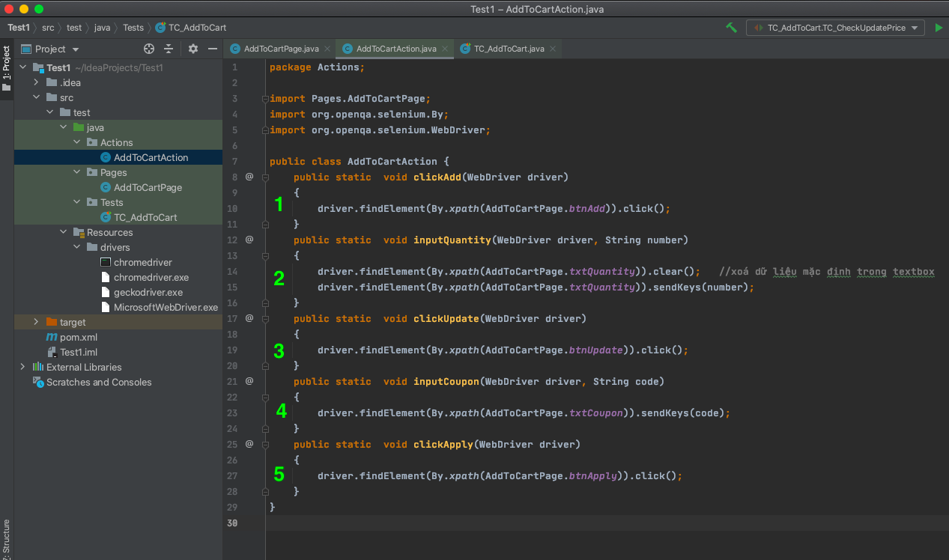
Task: Run the TC_CheckUpdatePrice configuration
Action: [x=939, y=28]
